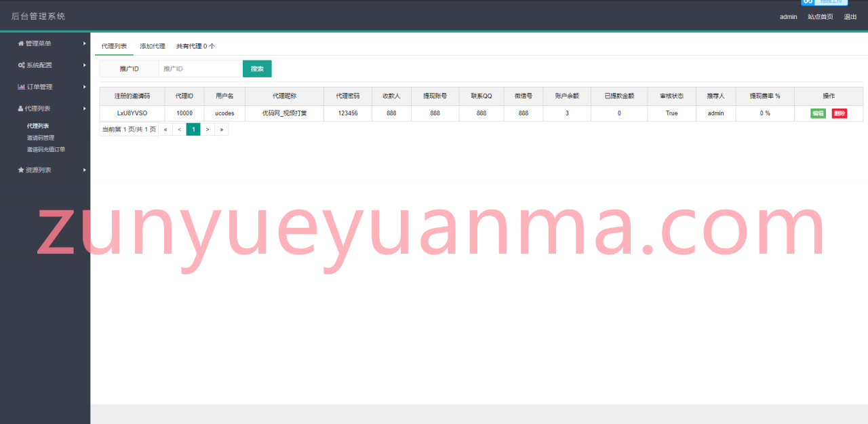
Task: Click the 联系QQ column header
Action: 481,96
